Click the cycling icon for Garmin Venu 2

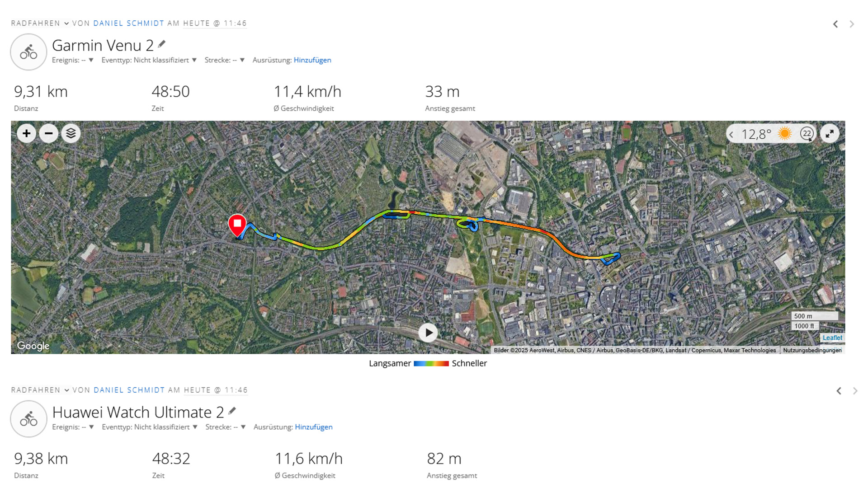pos(28,52)
